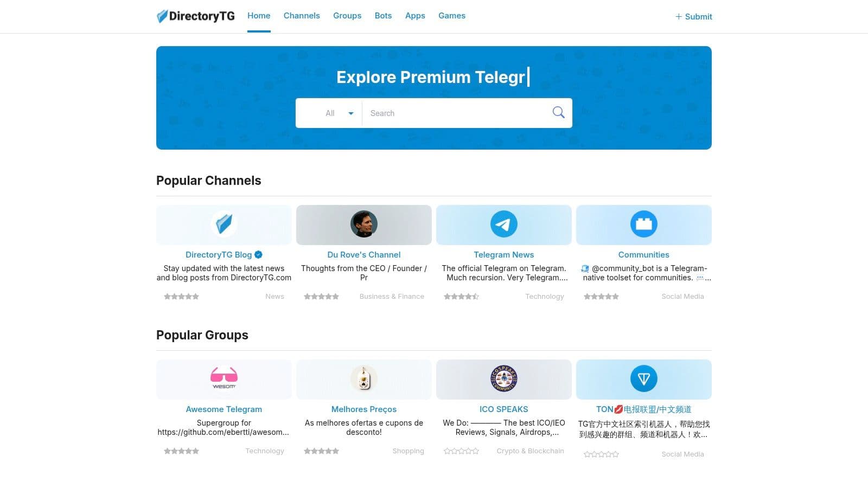Viewport: 868px width, 488px height.
Task: Open the Telegram News paper-plane icon
Action: pos(503,224)
